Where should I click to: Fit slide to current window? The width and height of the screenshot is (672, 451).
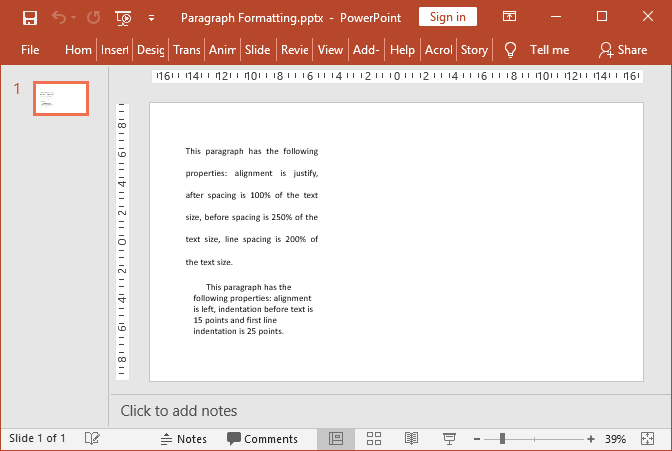point(647,438)
